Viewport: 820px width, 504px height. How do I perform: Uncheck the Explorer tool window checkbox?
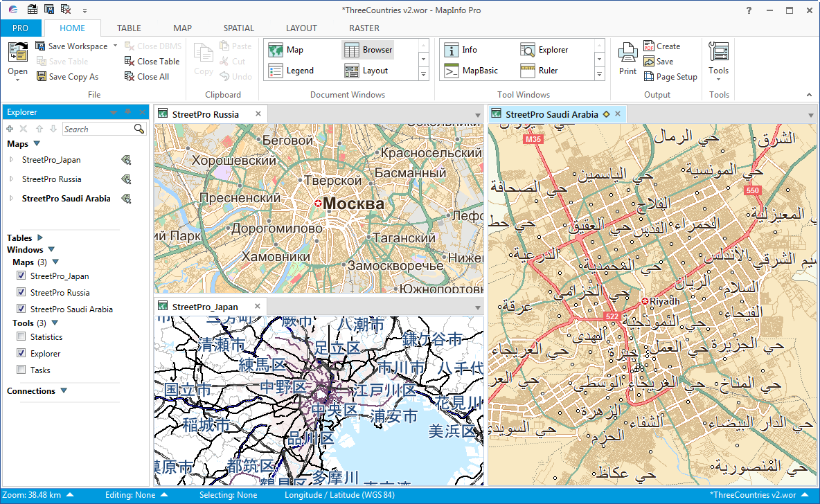[21, 353]
